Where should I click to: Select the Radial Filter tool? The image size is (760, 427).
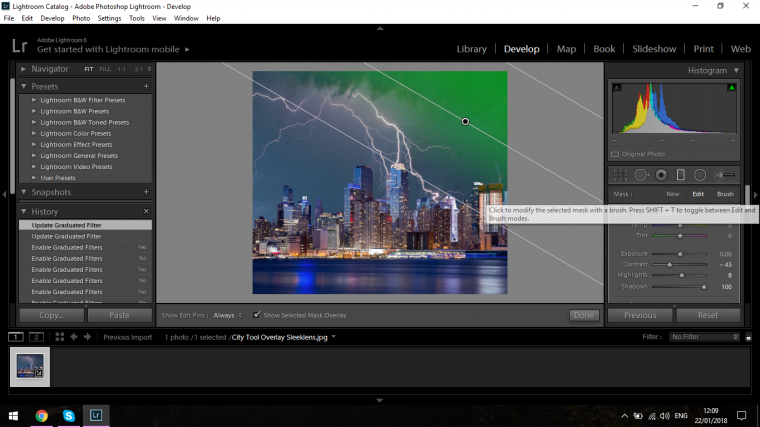(x=700, y=175)
